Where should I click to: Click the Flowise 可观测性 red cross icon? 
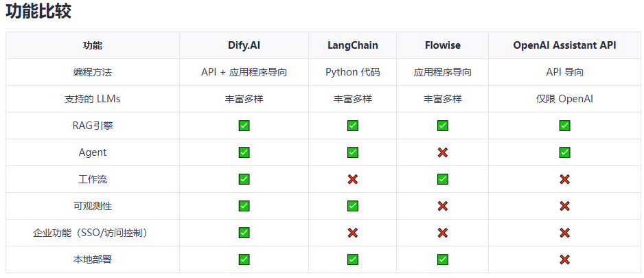click(x=442, y=206)
